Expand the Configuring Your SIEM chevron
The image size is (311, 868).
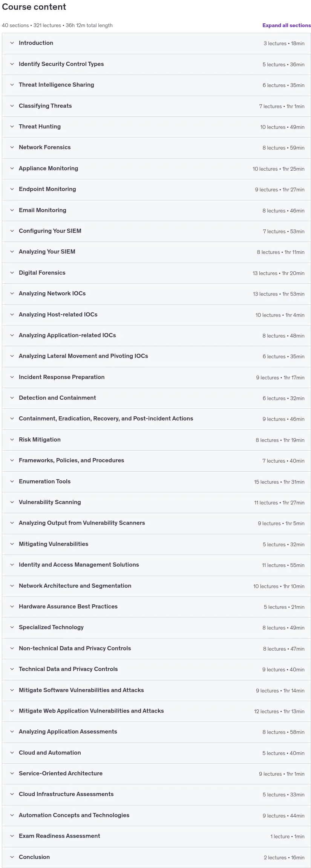pyautogui.click(x=12, y=231)
